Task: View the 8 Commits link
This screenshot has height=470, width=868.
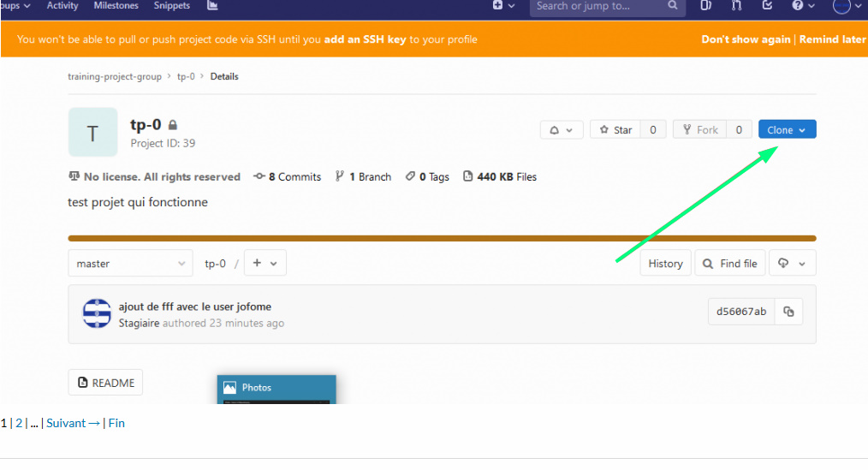Action: [288, 176]
